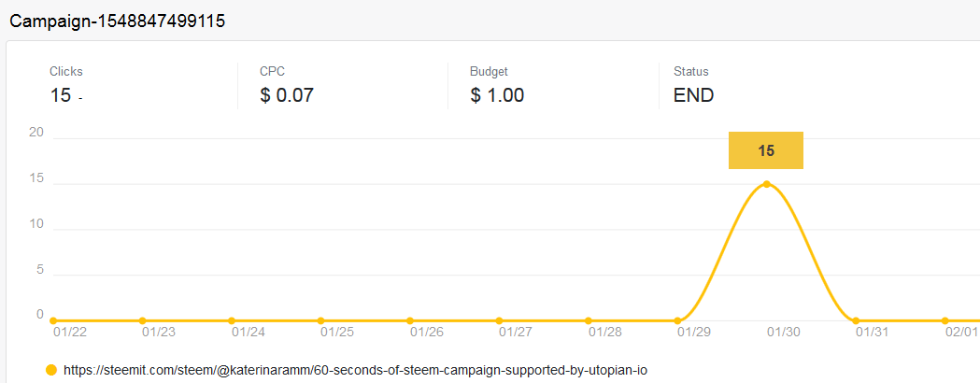Screen dimensions: 980x383
Task: Select the 01/24 data point on the chart
Action: [232, 320]
